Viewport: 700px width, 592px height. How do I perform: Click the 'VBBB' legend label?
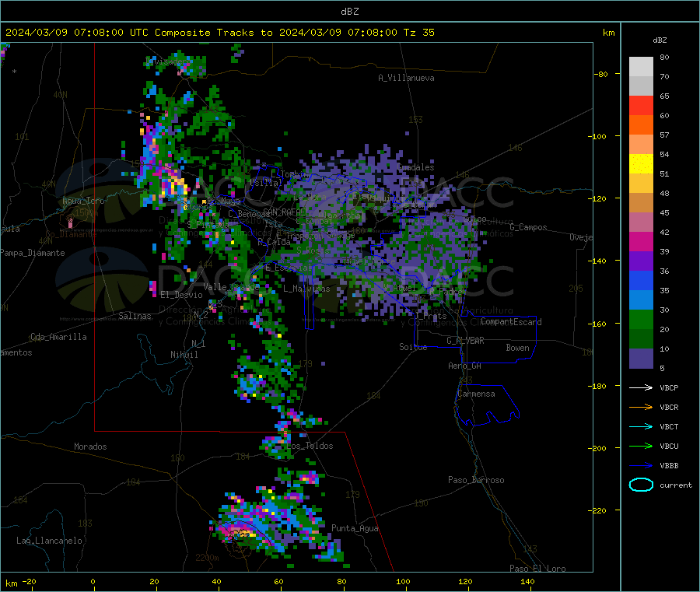(669, 466)
